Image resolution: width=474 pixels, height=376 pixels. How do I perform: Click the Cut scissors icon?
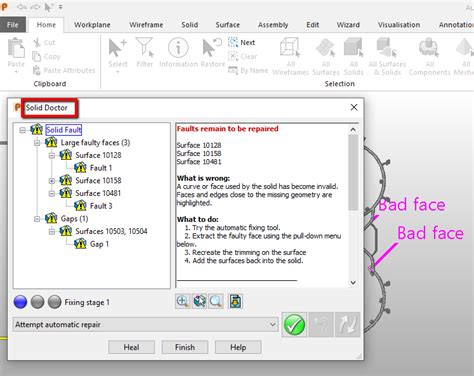[x=37, y=43]
